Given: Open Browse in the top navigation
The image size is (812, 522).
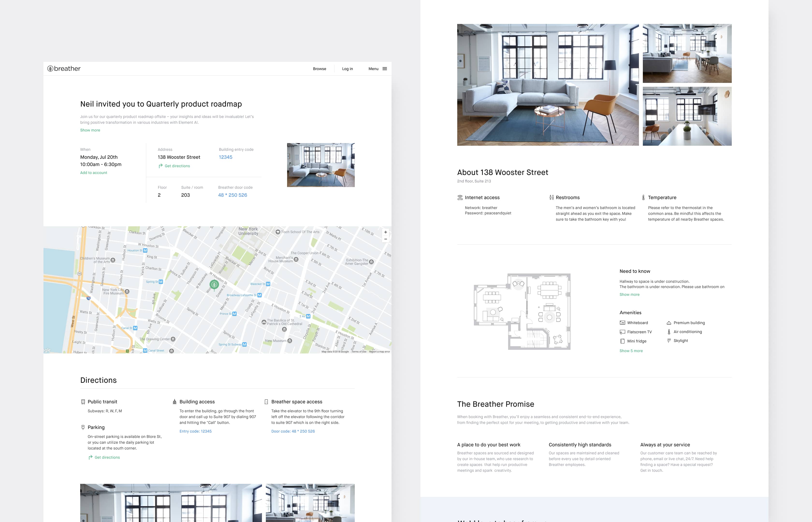Looking at the screenshot, I should pyautogui.click(x=319, y=69).
